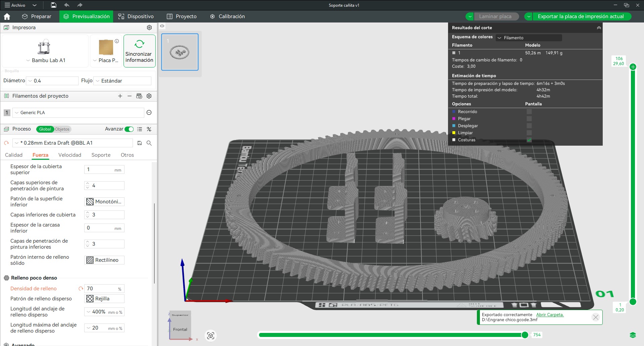Screen dimensions: 644x346
Task: Uncheck the Costuras display checkbox
Action: tap(529, 140)
